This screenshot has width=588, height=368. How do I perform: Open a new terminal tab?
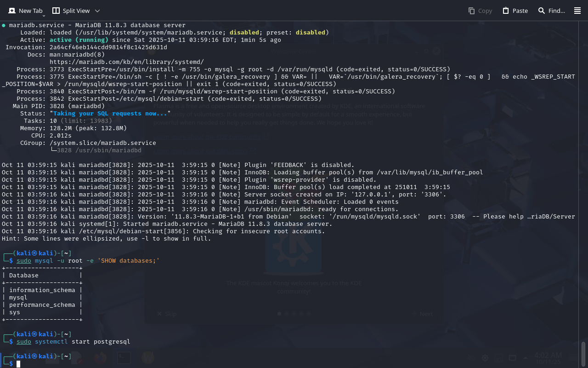click(x=26, y=11)
